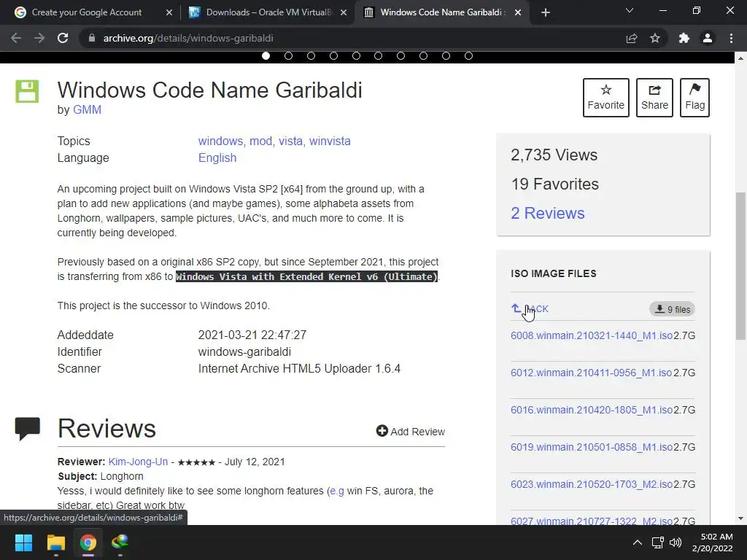Select the ninth carousel dot

[x=446, y=55]
